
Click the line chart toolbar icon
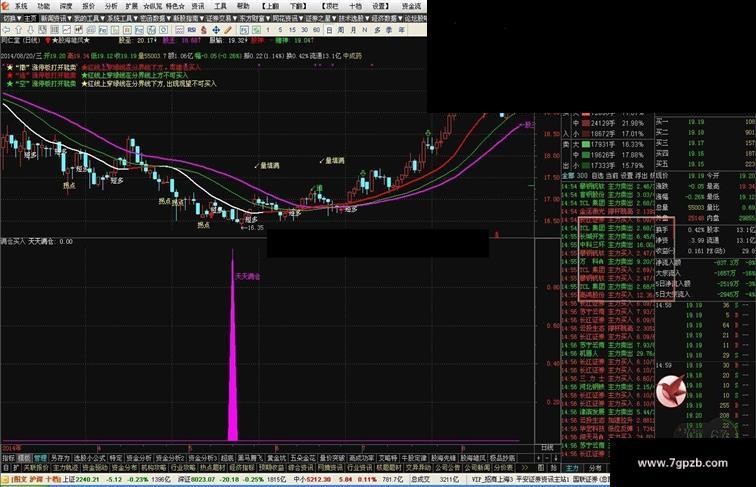click(67, 30)
